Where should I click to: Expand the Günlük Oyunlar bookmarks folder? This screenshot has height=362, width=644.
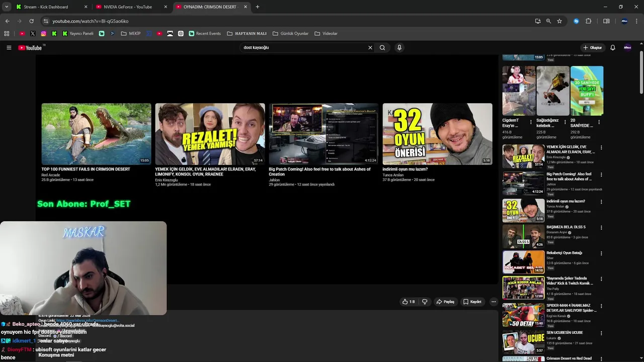(x=290, y=34)
